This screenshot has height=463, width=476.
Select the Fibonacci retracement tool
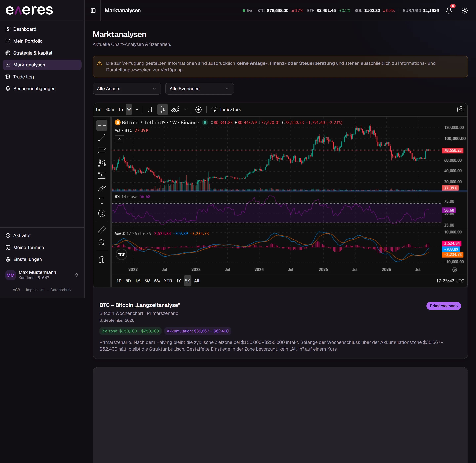(102, 150)
